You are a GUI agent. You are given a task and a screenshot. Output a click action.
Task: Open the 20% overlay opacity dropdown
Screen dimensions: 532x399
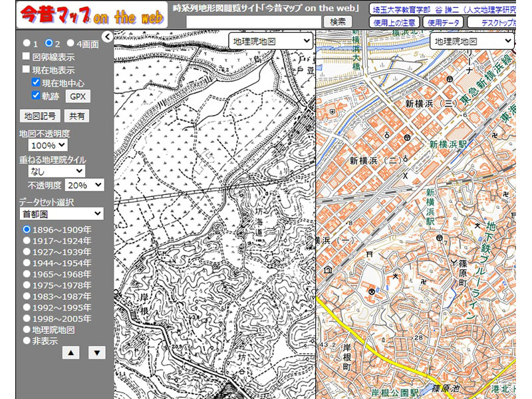(x=84, y=185)
